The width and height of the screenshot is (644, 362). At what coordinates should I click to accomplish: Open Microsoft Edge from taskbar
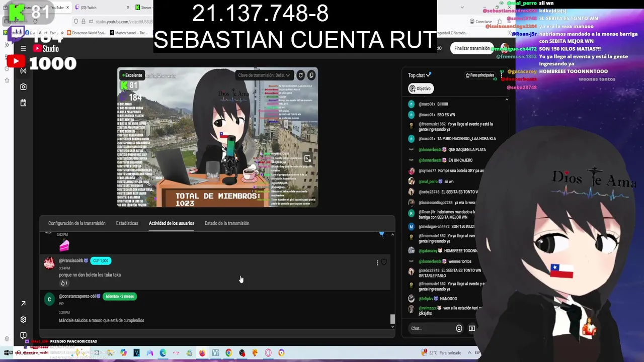click(163, 353)
